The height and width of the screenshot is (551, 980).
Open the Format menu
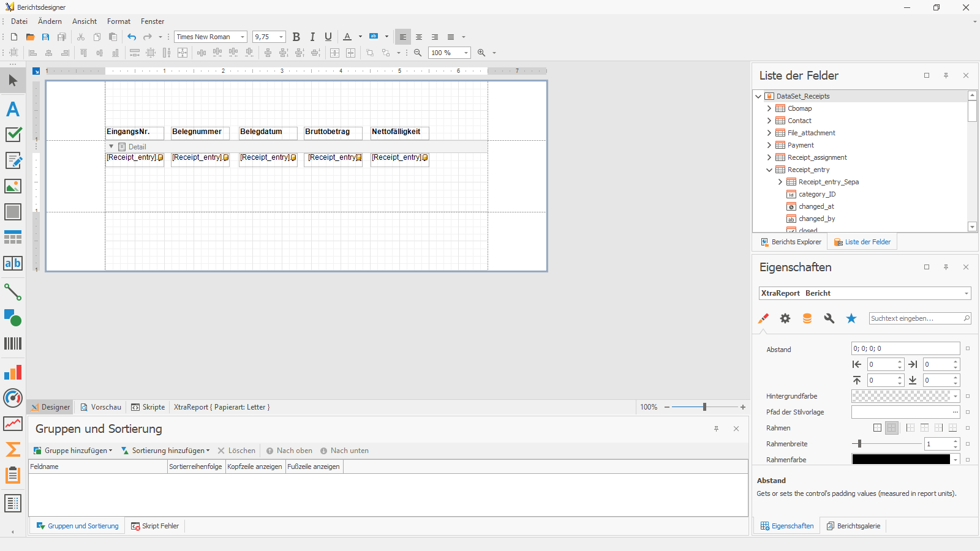[119, 21]
